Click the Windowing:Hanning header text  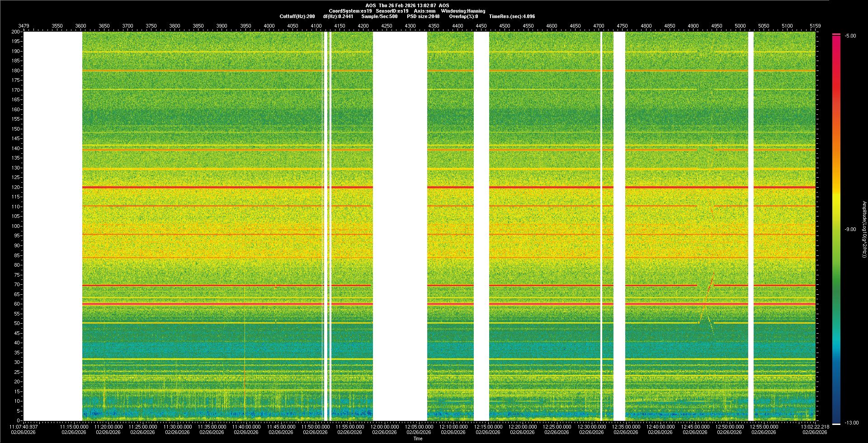click(463, 11)
